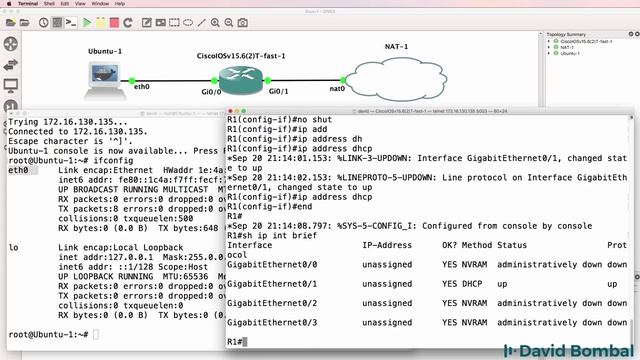Viewport: 640px width, 360px height.
Task: Undock the Topology Summary panel
Action: [631, 34]
